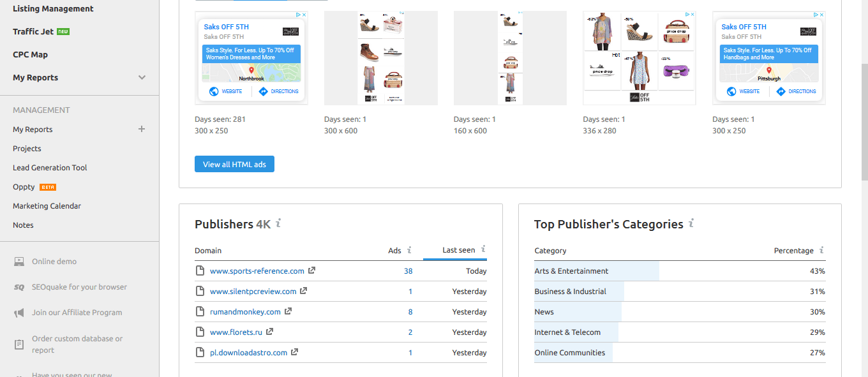Viewport: 868px width, 377px height.
Task: Click the info icon on the Ads column
Action: [409, 250]
